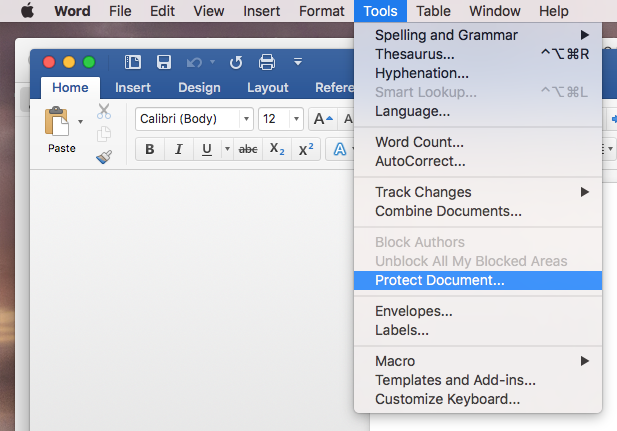This screenshot has width=617, height=431.
Task: Choose Customize Keyboard
Action: click(478, 400)
